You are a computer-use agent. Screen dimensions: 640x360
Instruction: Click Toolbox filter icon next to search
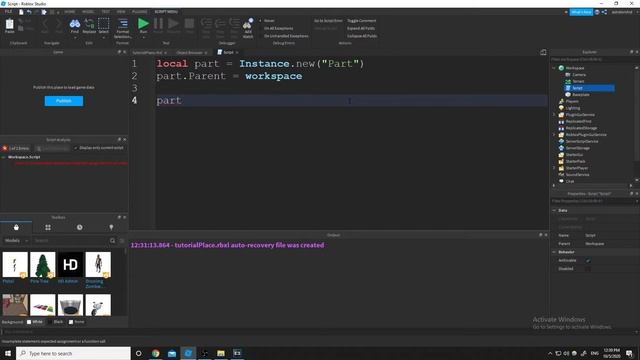tap(122, 241)
